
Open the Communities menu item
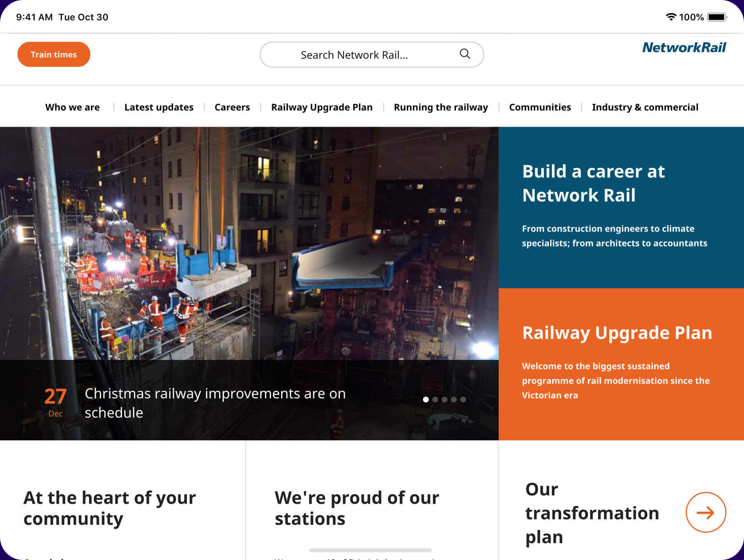click(x=540, y=107)
